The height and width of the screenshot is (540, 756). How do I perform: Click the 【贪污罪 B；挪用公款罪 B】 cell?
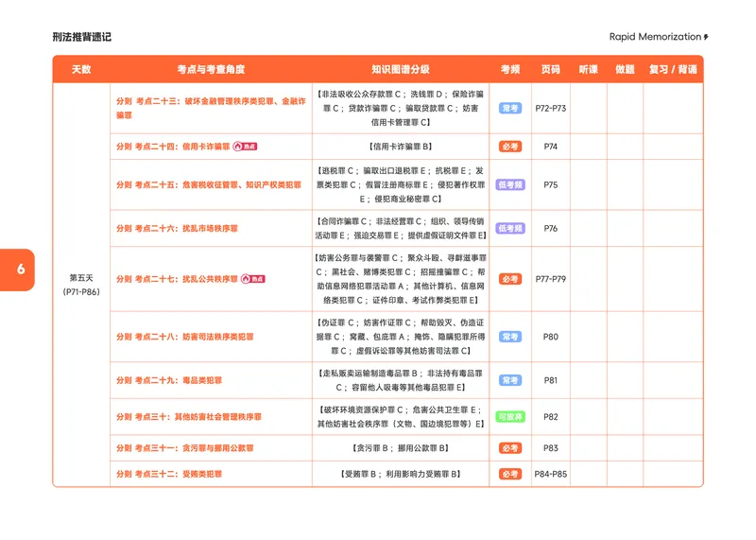click(400, 448)
